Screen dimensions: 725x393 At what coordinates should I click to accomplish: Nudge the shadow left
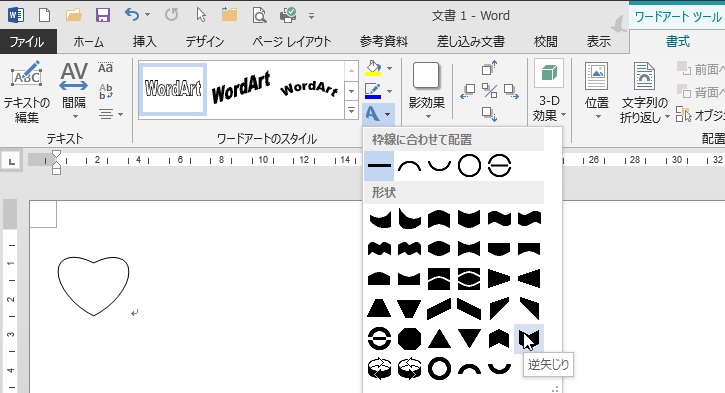click(x=467, y=91)
